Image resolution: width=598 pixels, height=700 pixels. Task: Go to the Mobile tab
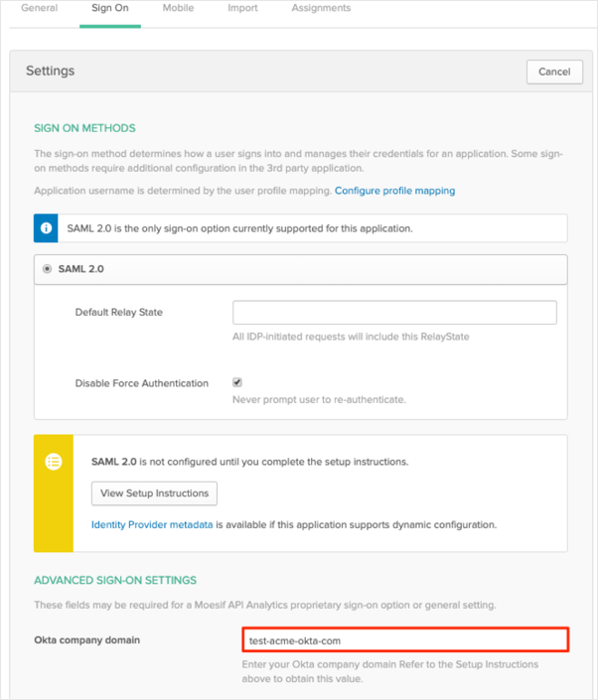179,8
